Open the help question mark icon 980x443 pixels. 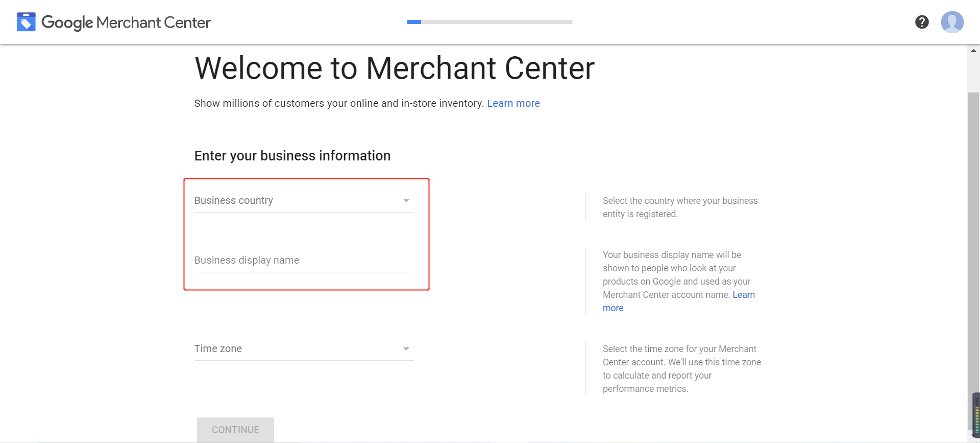point(922,22)
